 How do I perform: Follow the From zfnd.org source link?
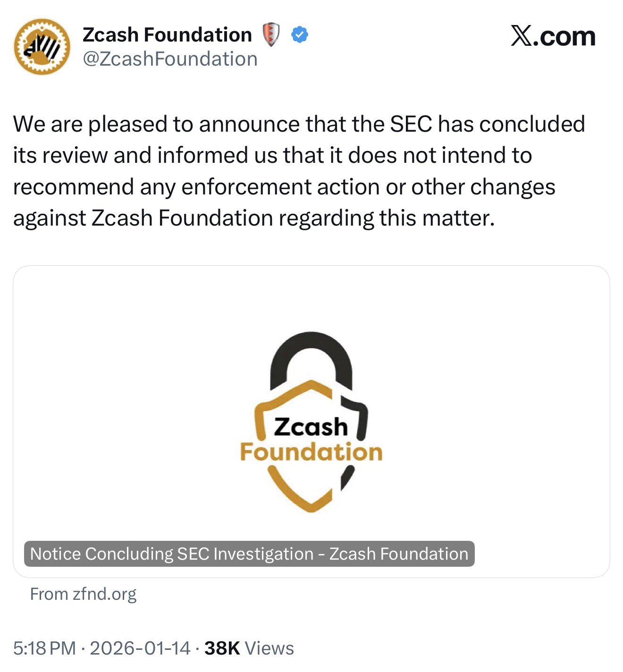click(x=83, y=594)
